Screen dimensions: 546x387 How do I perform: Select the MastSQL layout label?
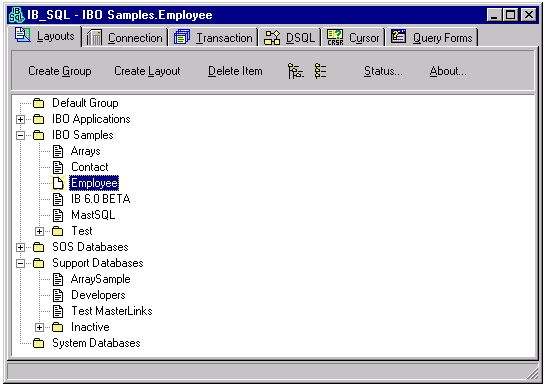[93, 215]
